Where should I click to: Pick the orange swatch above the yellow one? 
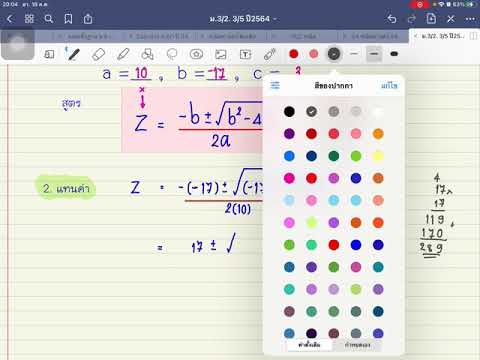(x=378, y=134)
